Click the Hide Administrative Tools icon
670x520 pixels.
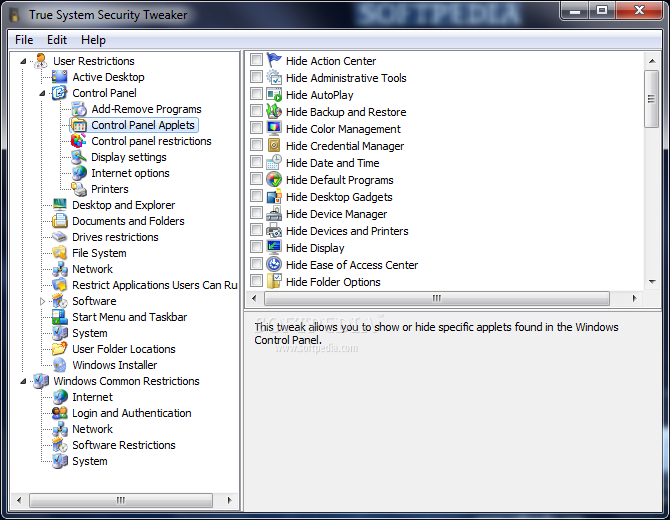click(274, 77)
